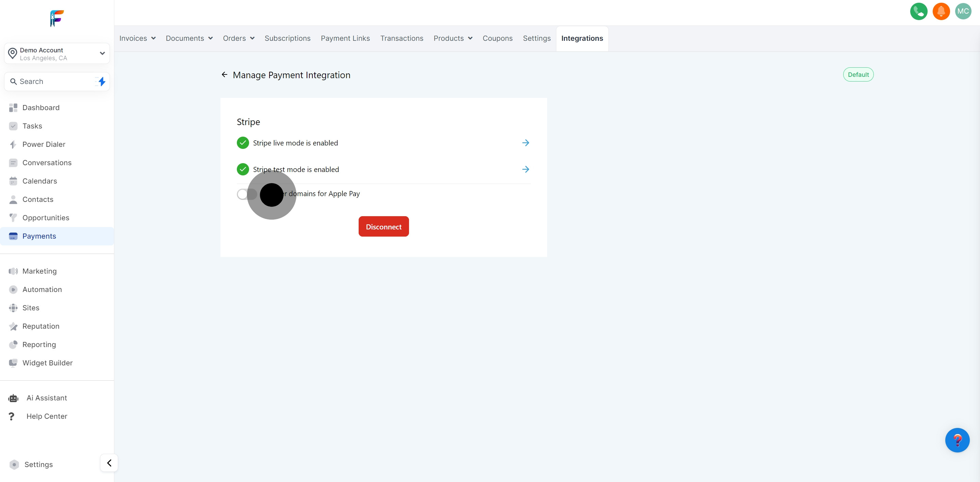Expand the Demo Account location selector
980x482 pixels.
click(57, 54)
